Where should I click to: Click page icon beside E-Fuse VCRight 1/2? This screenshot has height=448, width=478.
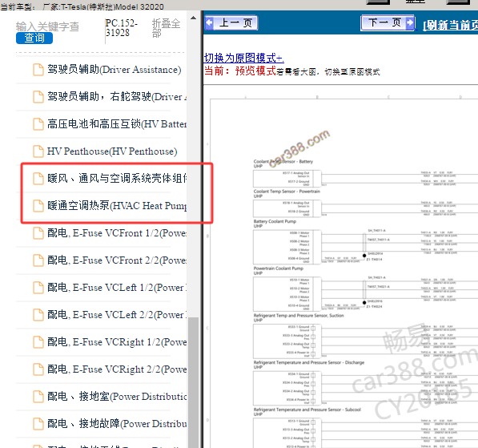(38, 341)
